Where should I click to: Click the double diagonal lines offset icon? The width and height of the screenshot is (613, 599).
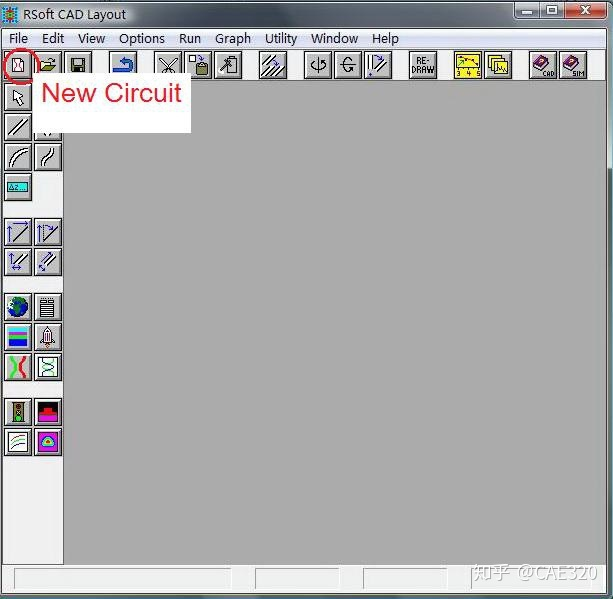click(48, 262)
